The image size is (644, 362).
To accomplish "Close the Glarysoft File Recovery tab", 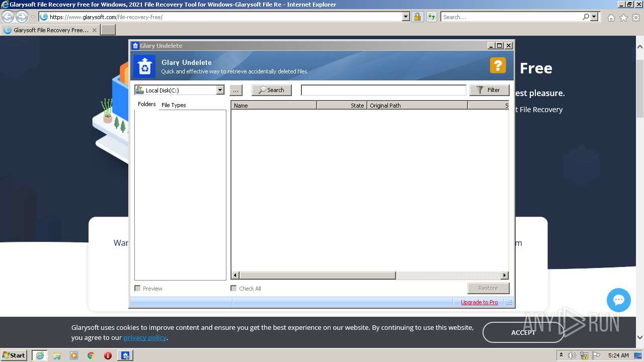I will pyautogui.click(x=95, y=30).
